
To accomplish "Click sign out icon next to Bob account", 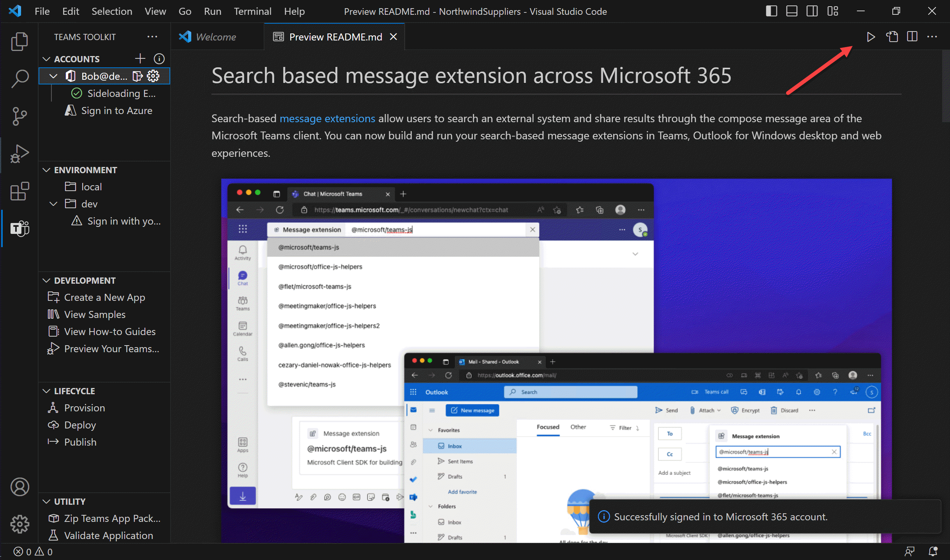I will click(137, 76).
